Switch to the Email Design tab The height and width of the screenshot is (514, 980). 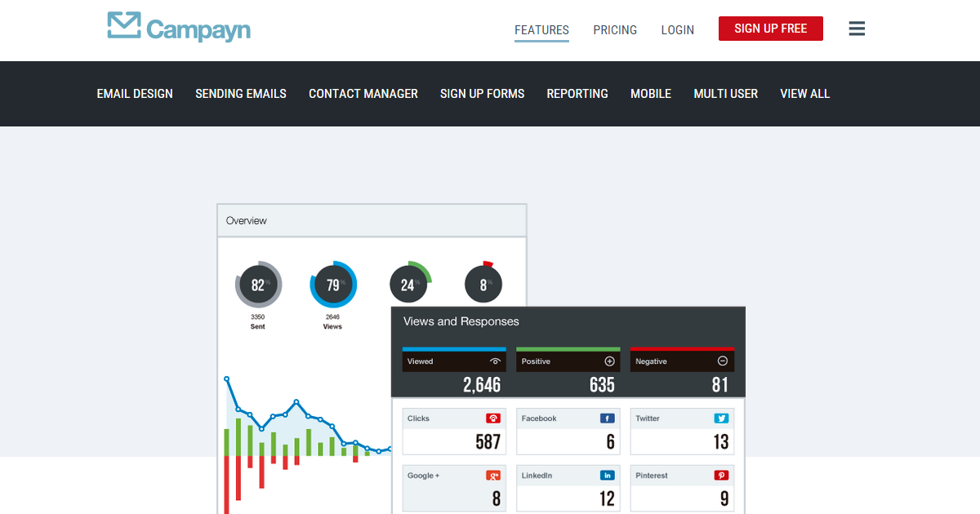click(x=135, y=94)
